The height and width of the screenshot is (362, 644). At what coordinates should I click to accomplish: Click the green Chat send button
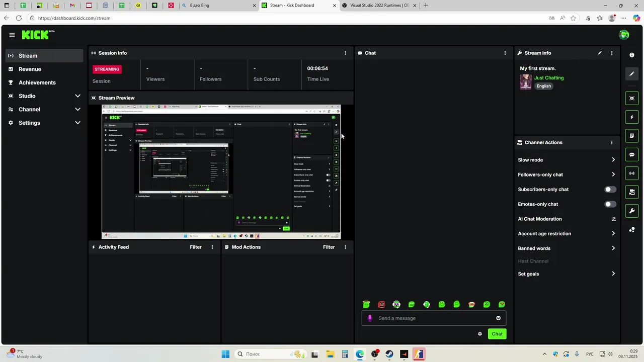497,334
